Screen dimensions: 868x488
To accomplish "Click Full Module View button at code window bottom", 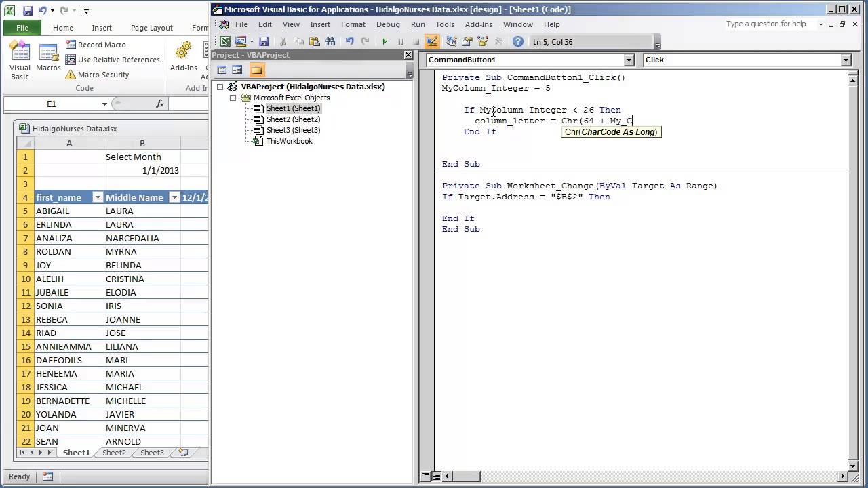I will point(437,476).
